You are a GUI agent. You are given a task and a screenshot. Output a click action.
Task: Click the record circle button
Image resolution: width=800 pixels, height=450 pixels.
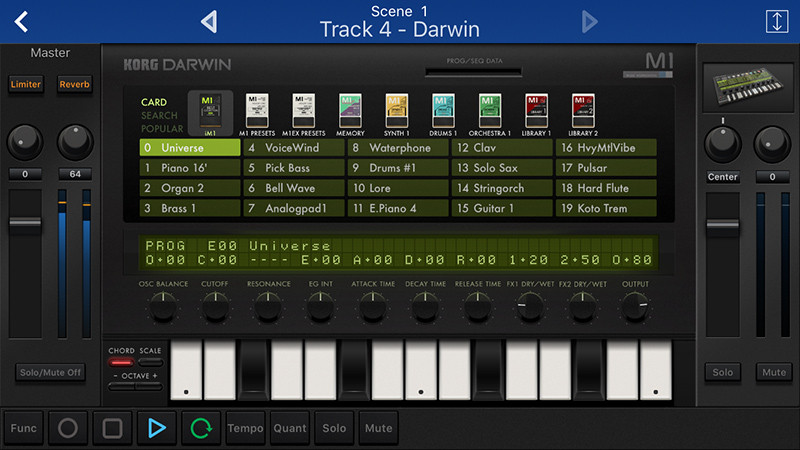pos(68,428)
